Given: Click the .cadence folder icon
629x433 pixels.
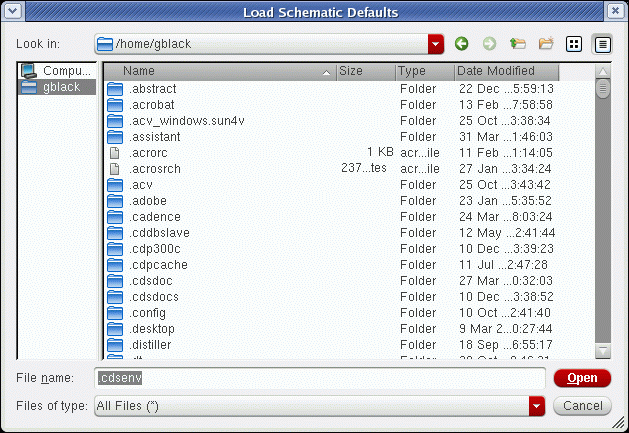Looking at the screenshot, I should [x=115, y=217].
